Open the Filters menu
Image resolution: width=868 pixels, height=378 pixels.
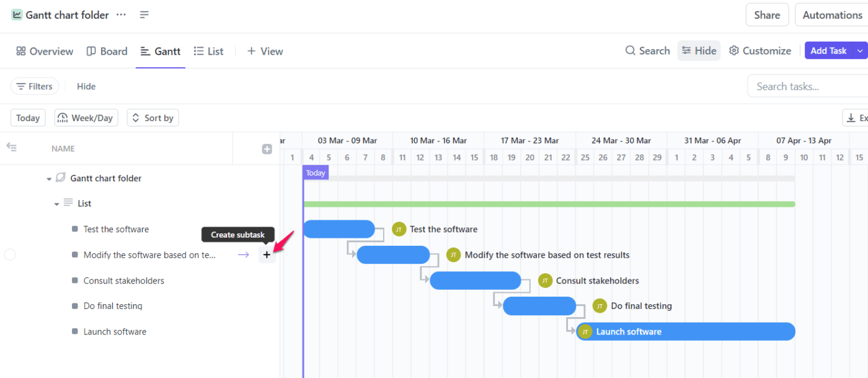coord(35,86)
